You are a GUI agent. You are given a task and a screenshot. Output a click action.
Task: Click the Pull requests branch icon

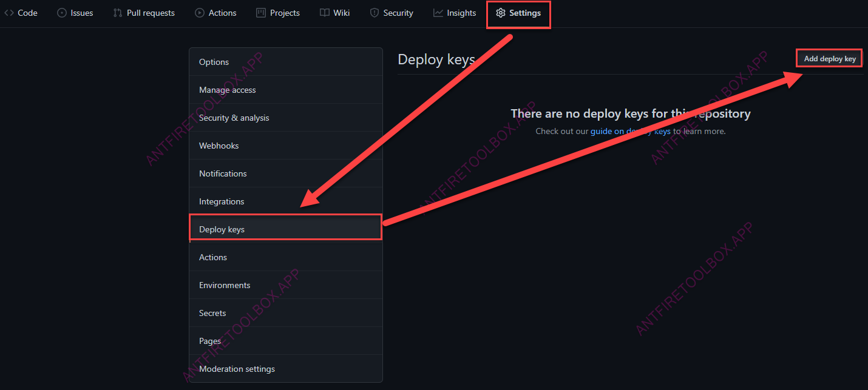coord(118,13)
